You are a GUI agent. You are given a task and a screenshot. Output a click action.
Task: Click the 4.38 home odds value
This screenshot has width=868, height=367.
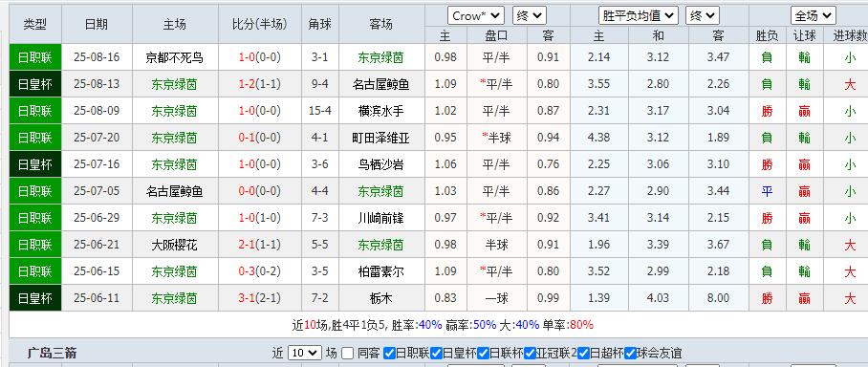click(x=598, y=138)
